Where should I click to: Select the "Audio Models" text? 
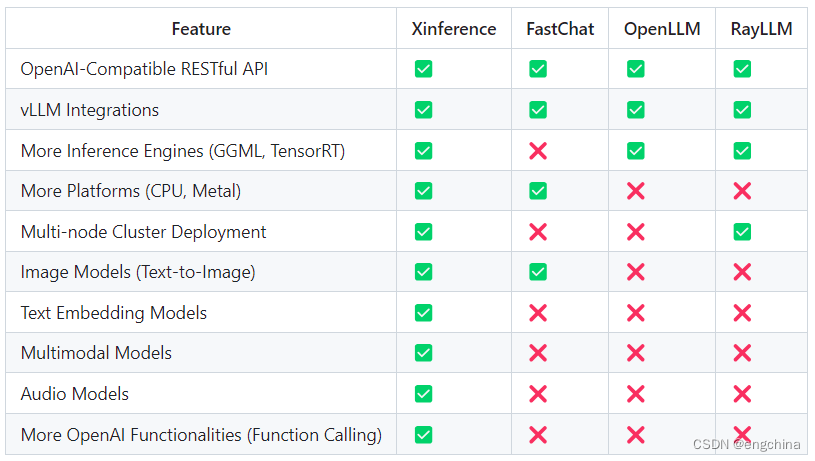74,394
